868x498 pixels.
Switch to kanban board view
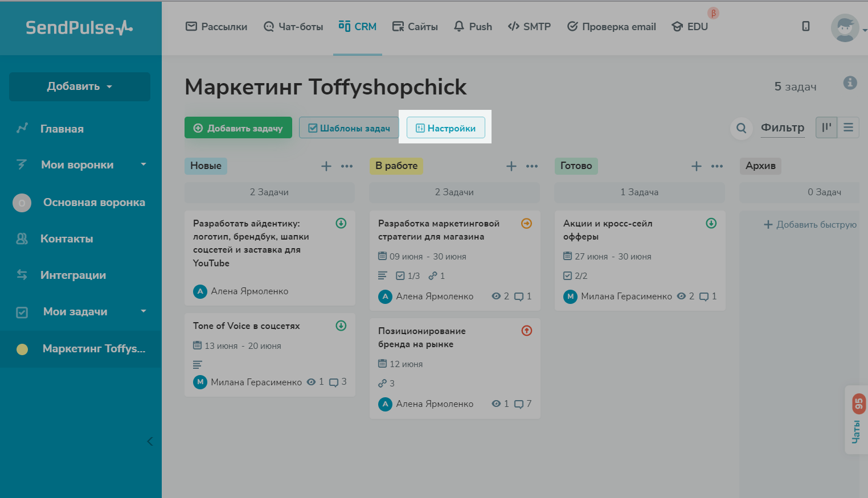826,127
